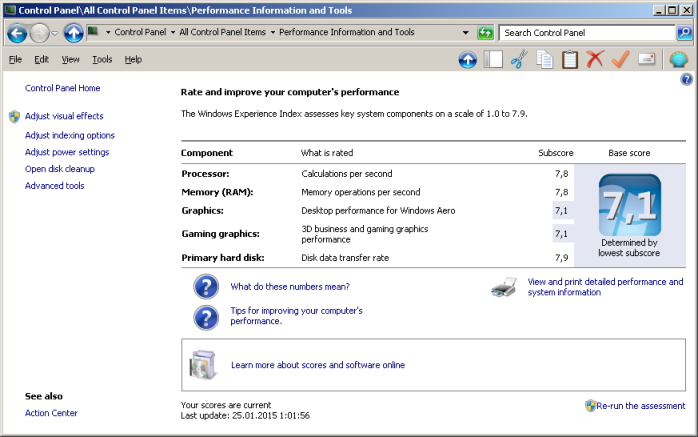Open Learn more about scores and software online
The width and height of the screenshot is (698, 437).
point(318,365)
